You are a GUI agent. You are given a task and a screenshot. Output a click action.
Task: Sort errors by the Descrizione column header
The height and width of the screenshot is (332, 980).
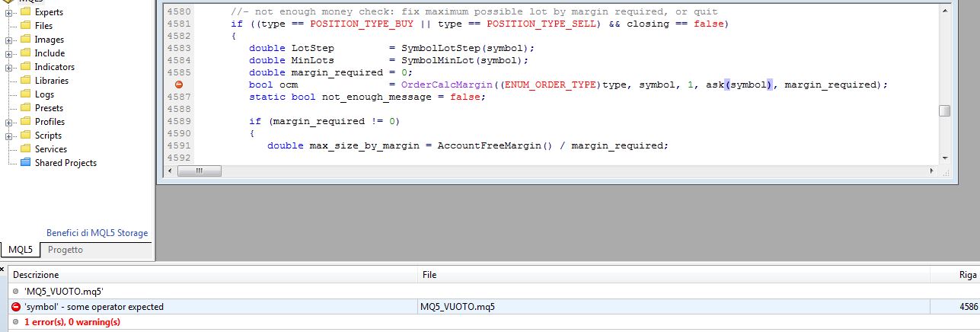(x=213, y=274)
